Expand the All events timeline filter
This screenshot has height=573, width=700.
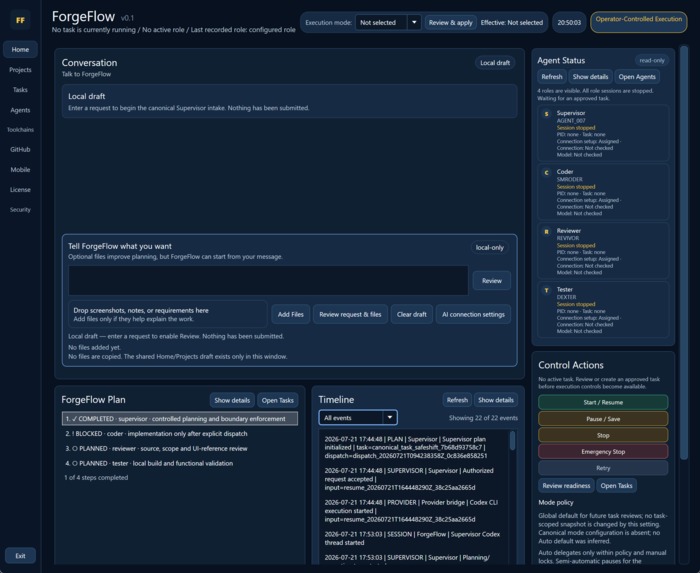pos(358,418)
